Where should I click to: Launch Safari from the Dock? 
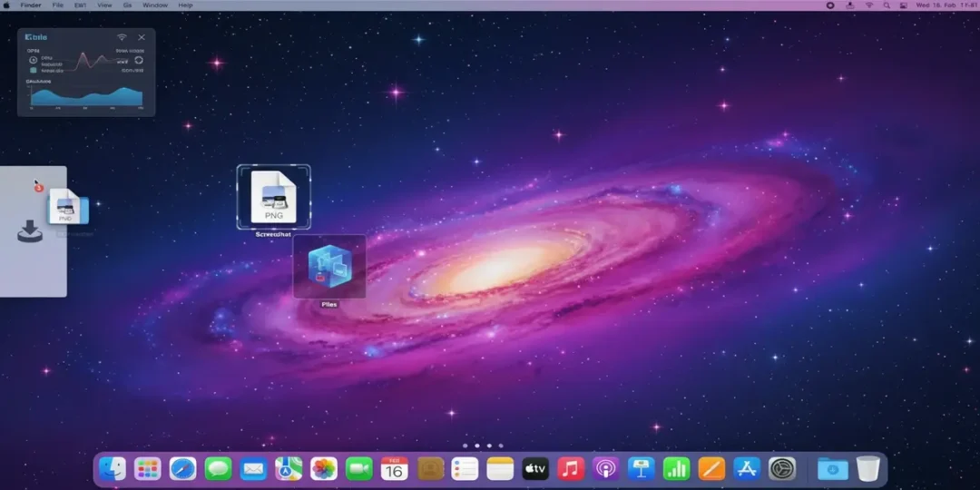pos(182,469)
